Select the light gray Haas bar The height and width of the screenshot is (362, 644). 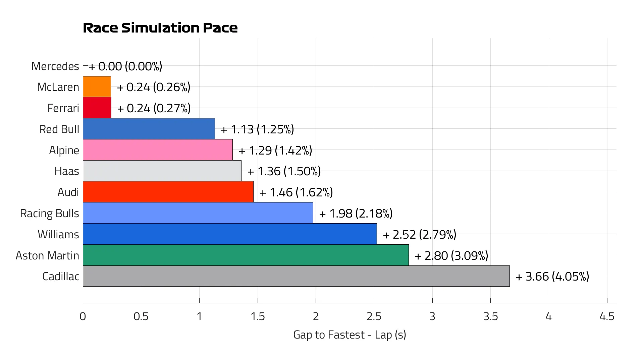tap(162, 171)
